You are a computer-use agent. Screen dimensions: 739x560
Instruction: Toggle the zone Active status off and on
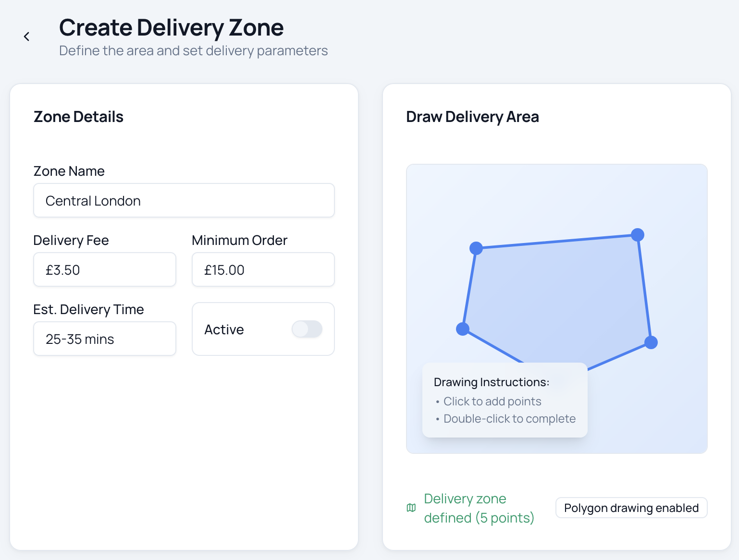307,329
